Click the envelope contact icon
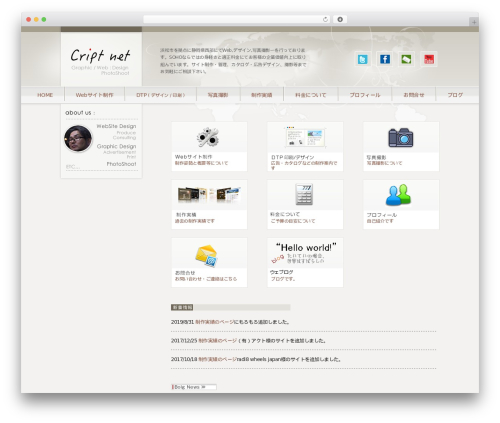This screenshot has height=423, width=500. click(207, 256)
